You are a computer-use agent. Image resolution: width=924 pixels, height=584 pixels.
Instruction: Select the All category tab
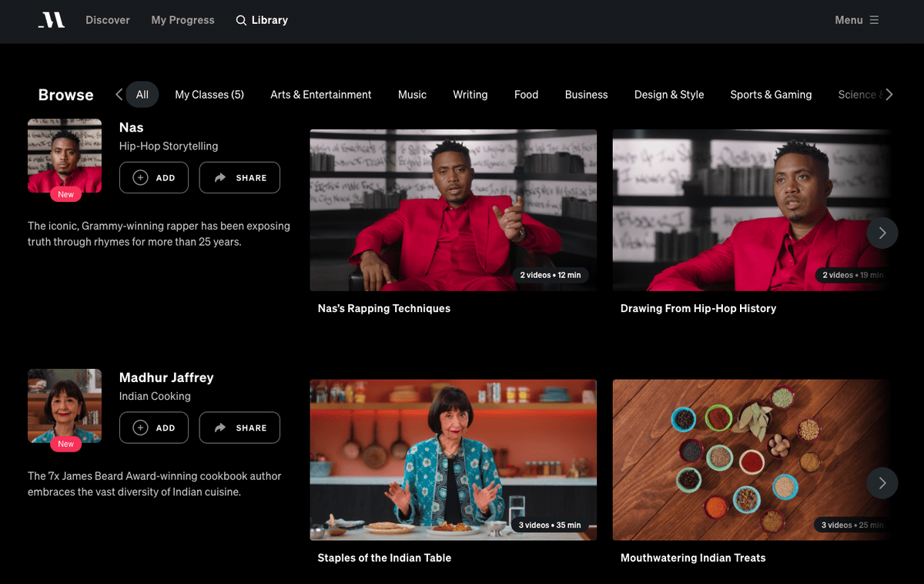pos(142,95)
